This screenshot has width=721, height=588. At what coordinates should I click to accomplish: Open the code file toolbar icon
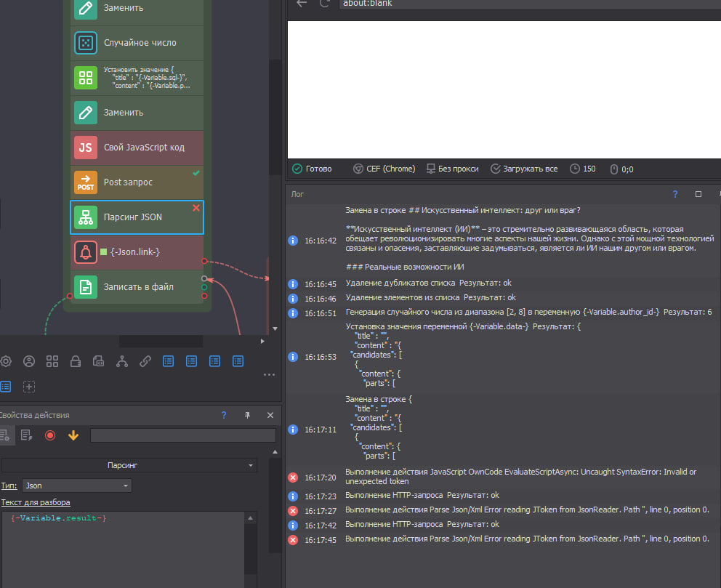coord(98,361)
